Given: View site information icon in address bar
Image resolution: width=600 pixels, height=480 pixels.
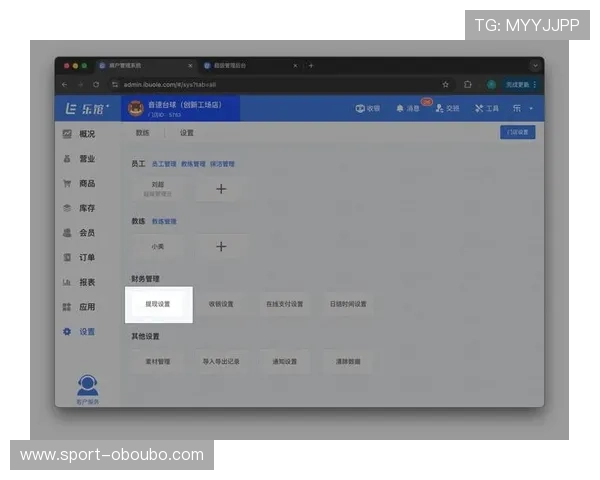Looking at the screenshot, I should pos(115,85).
